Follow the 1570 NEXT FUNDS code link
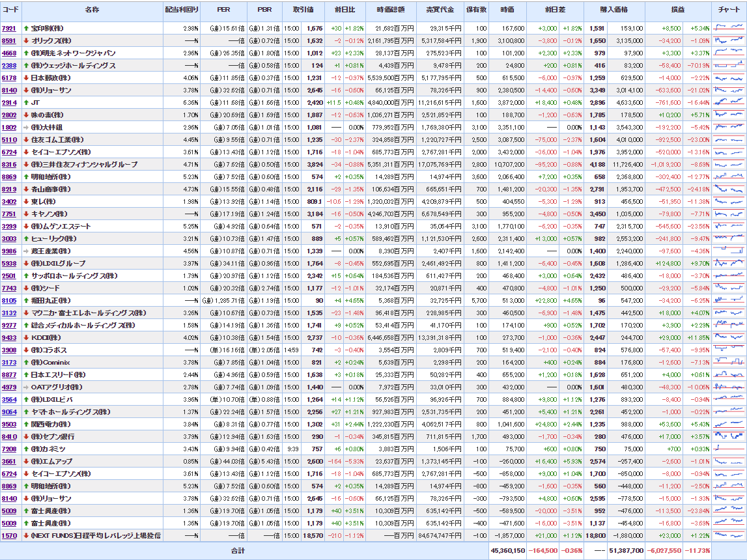Viewport: 747px width, 560px height. 9,536
